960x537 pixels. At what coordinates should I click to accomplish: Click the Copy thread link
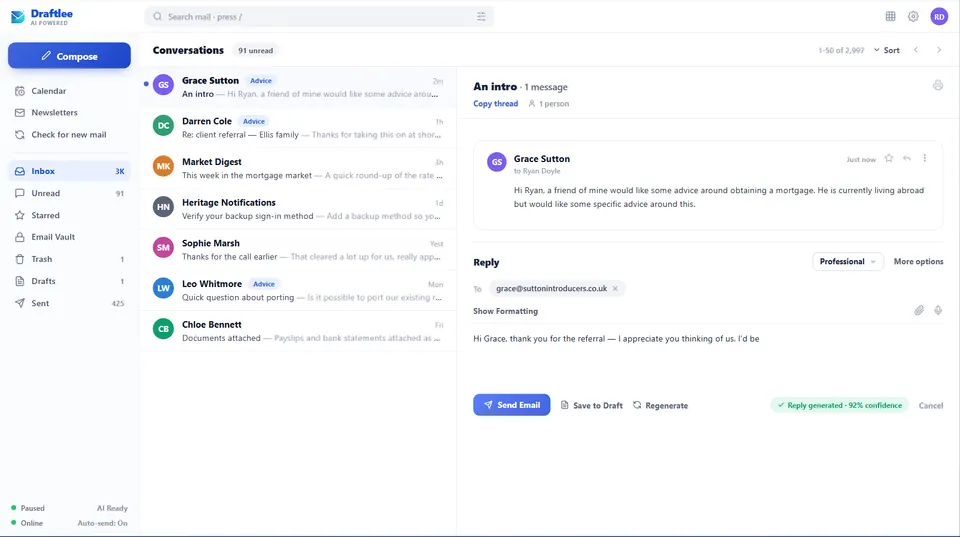pyautogui.click(x=495, y=103)
